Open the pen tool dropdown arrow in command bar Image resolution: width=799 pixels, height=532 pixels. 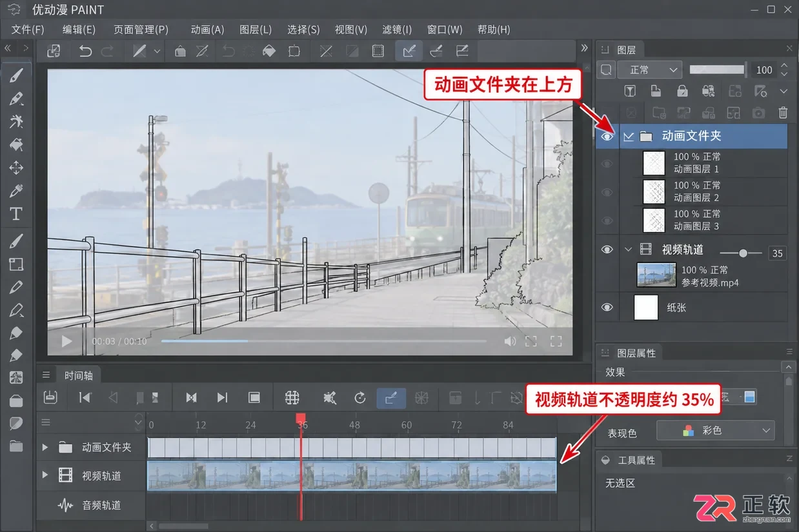tap(157, 52)
